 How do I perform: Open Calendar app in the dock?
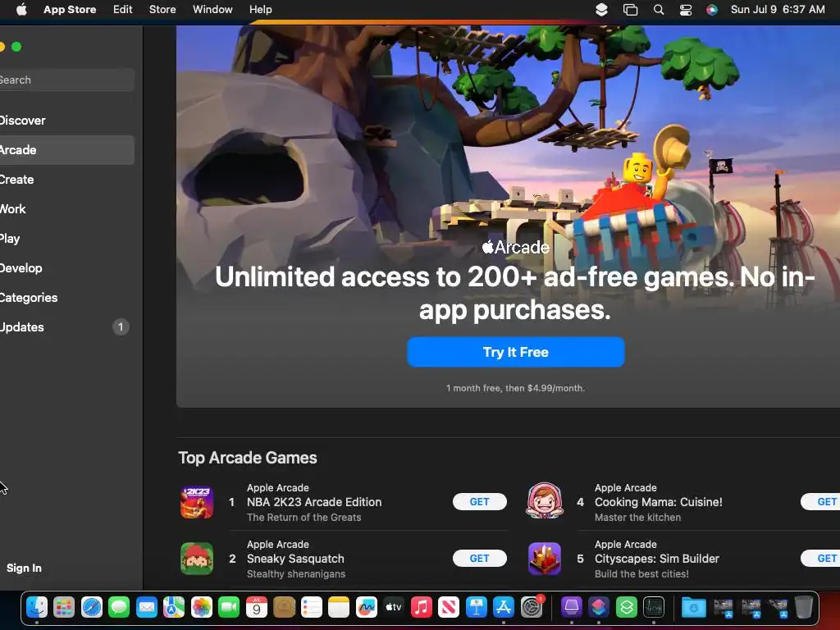[x=256, y=607]
